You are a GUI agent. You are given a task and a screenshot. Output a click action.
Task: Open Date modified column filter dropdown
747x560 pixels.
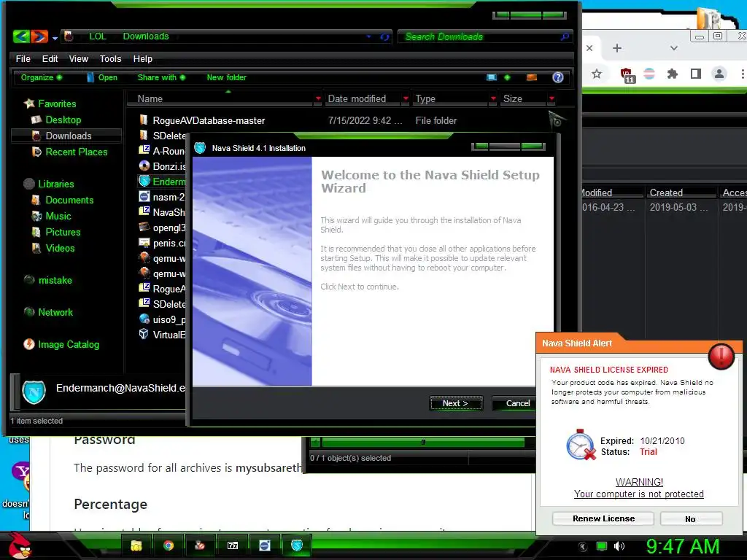(406, 98)
